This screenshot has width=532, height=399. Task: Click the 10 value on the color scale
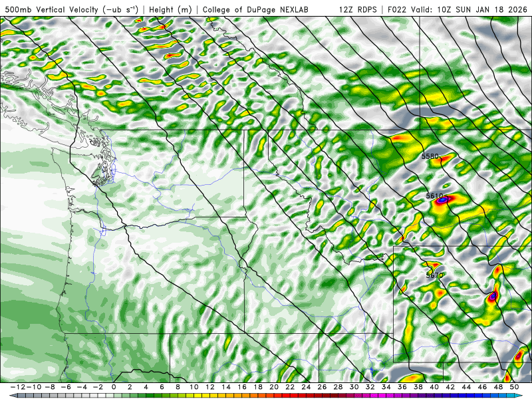[194, 387]
